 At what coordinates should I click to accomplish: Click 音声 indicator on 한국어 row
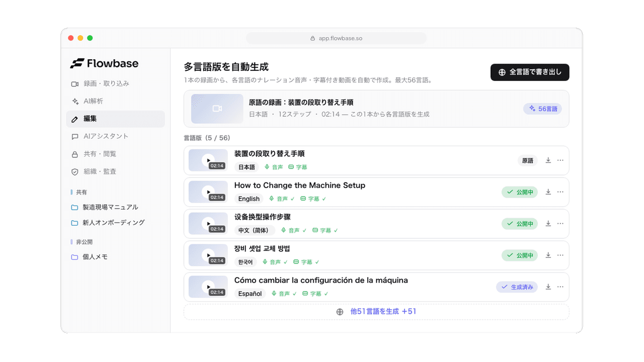(275, 262)
